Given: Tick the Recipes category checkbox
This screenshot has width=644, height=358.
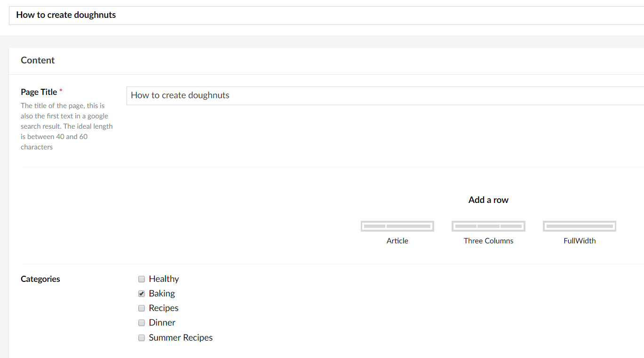Looking at the screenshot, I should [142, 308].
